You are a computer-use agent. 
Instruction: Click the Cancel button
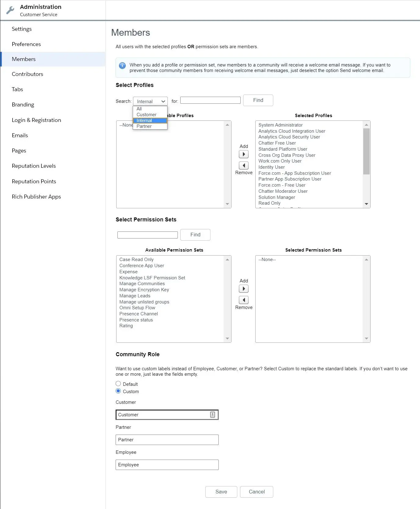coord(257,492)
